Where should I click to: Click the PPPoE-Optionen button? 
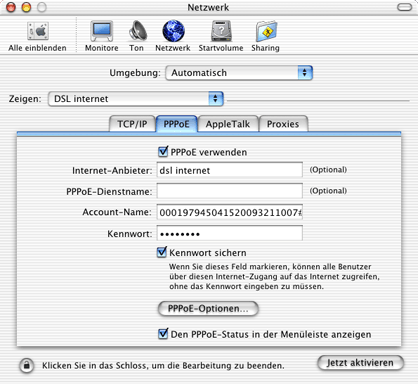[x=208, y=308]
